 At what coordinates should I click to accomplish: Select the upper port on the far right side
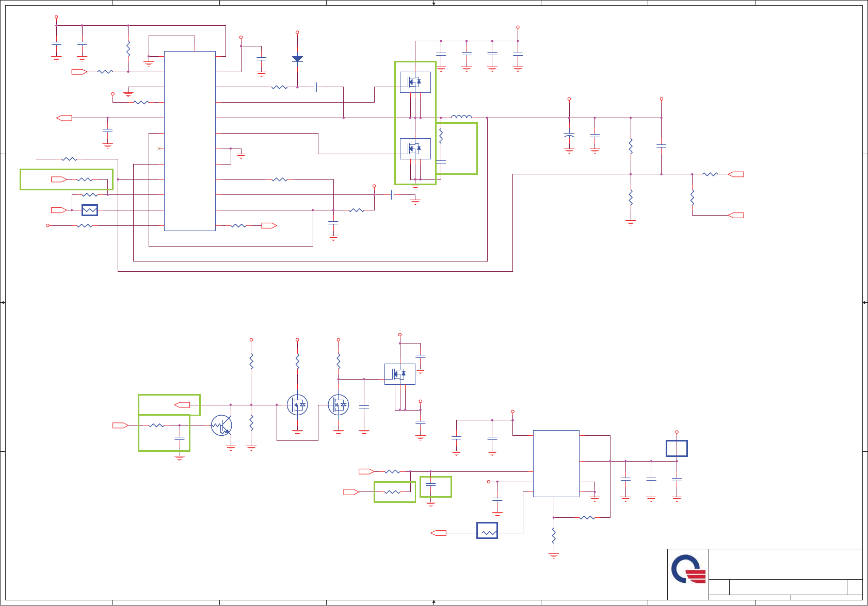click(x=736, y=174)
